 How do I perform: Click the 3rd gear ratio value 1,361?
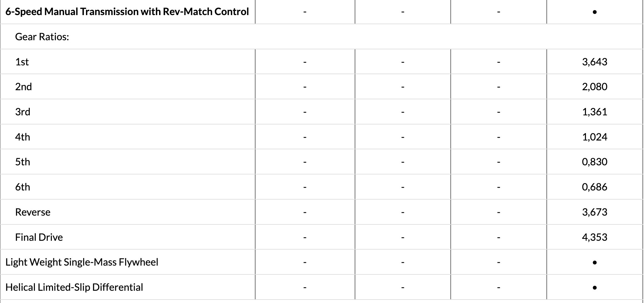594,112
